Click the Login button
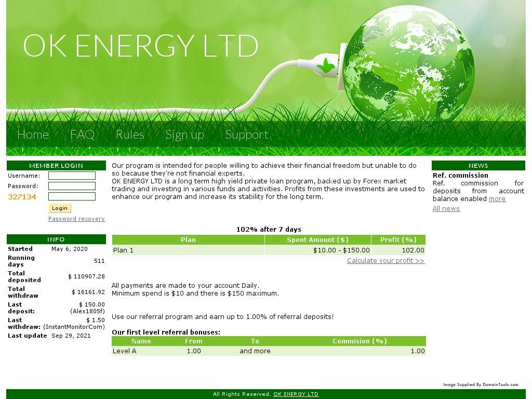The image size is (532, 399). point(60,208)
